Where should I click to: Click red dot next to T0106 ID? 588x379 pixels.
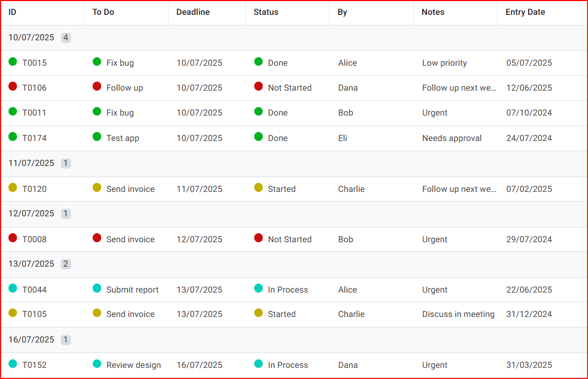[13, 86]
